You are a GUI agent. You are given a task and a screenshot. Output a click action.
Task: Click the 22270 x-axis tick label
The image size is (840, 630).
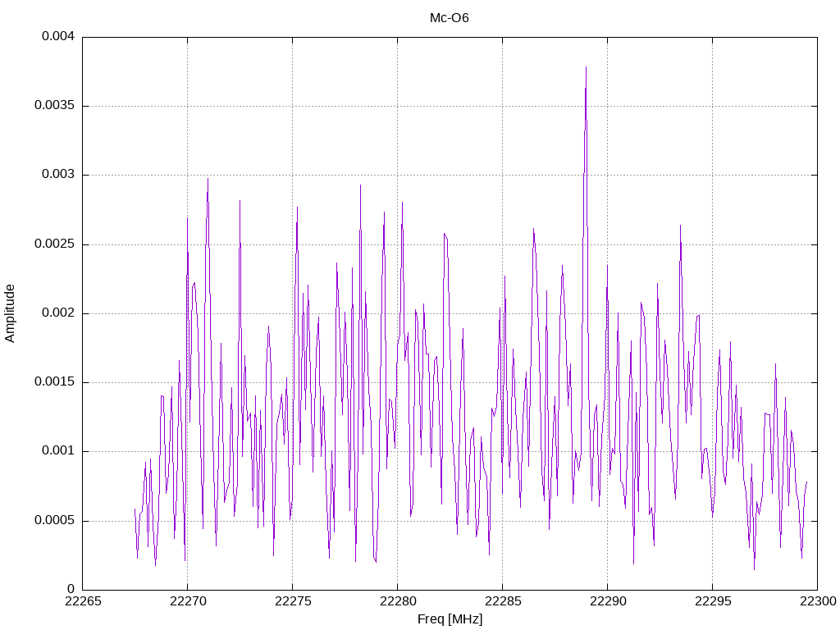tap(187, 601)
